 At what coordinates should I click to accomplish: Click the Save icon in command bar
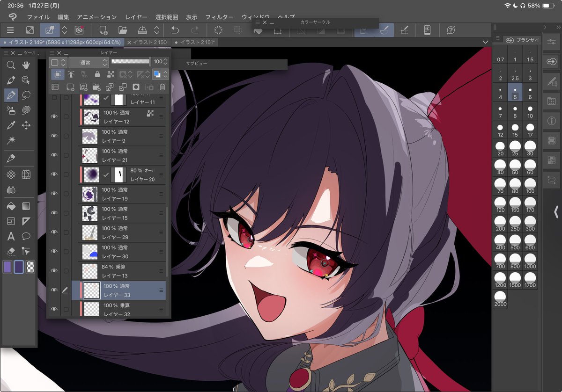(x=143, y=30)
